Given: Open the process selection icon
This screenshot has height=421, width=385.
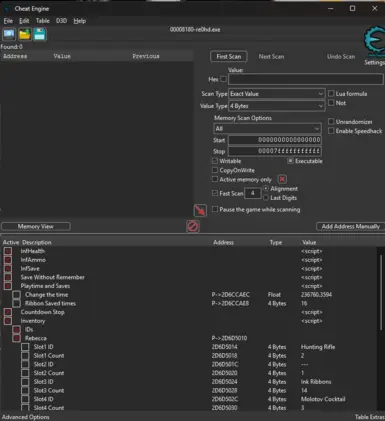Looking at the screenshot, I should coord(9,34).
